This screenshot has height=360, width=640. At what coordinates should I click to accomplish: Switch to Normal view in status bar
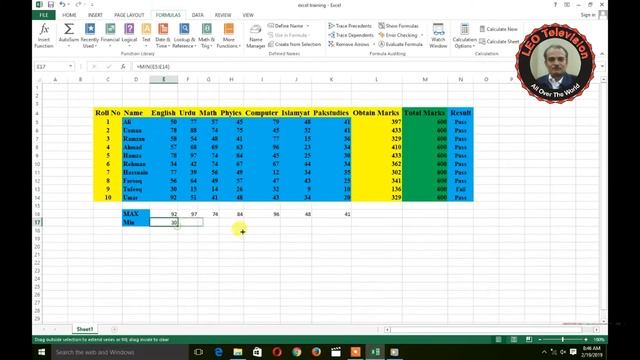[x=498, y=340]
